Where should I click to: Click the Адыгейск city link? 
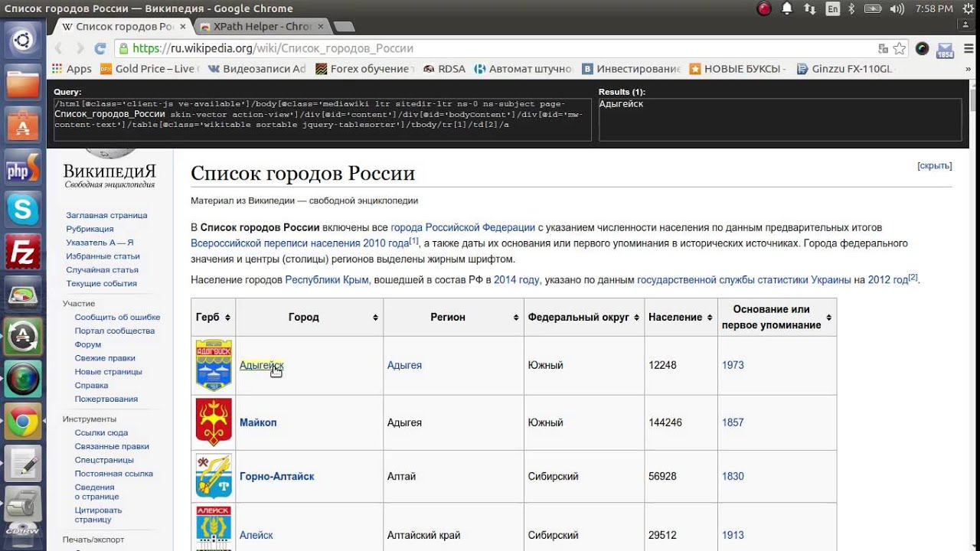261,365
